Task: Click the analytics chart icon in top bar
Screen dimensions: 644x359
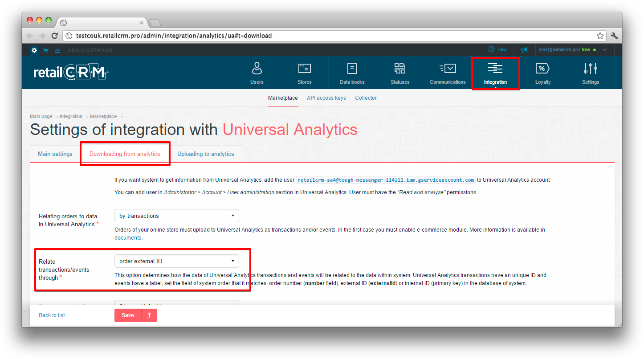Action: [57, 50]
